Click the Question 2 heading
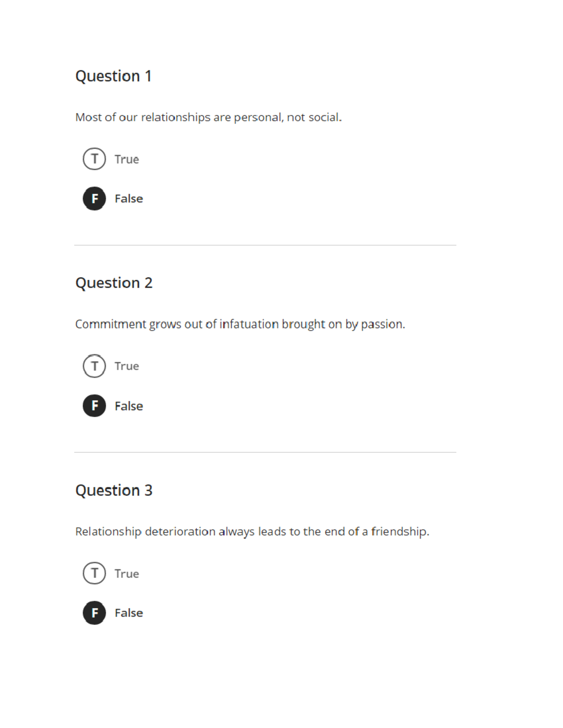This screenshot has height=728, width=563. 114,283
